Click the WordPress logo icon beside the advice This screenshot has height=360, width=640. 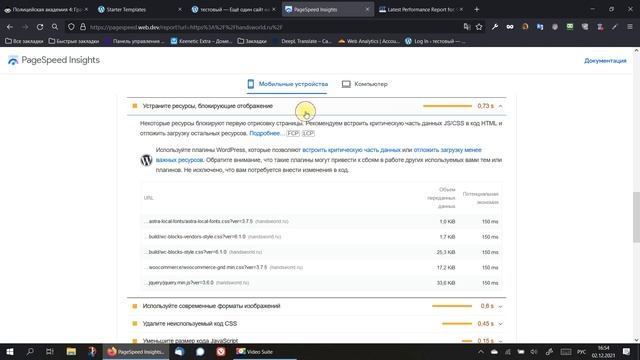click(x=146, y=160)
